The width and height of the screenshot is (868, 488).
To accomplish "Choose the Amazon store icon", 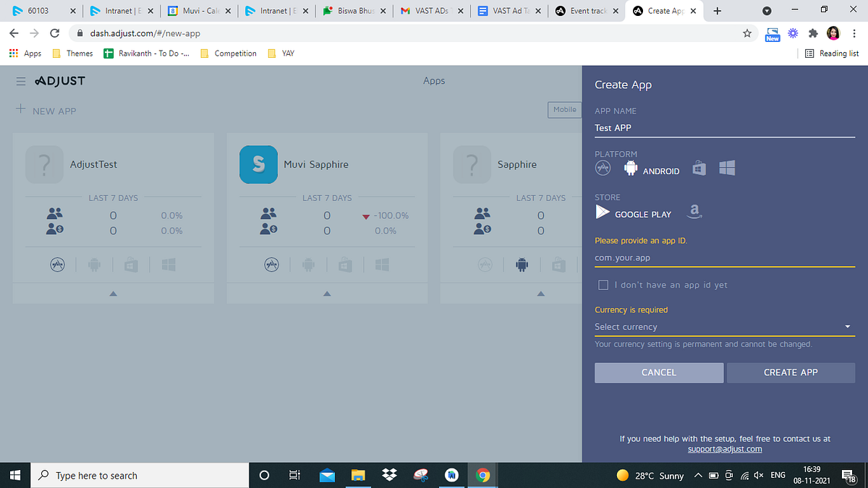I will click(x=694, y=211).
